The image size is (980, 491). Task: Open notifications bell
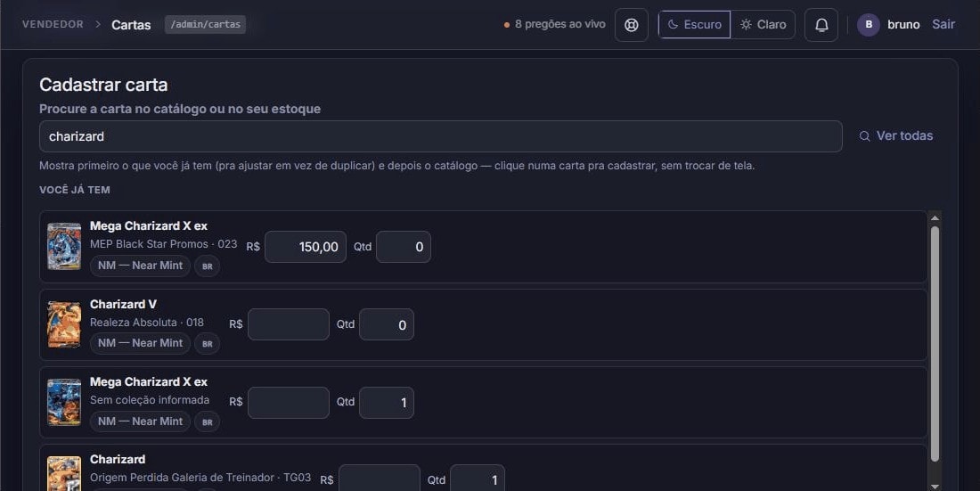(x=821, y=25)
